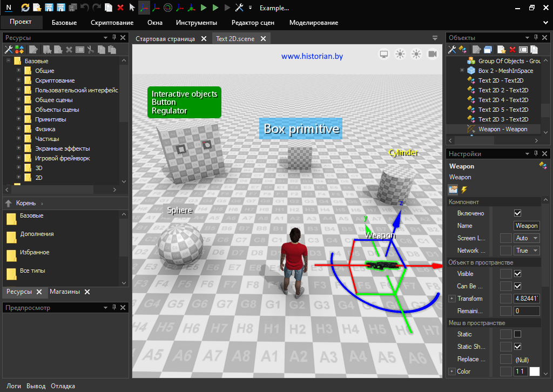Open the Screen L... Auto dropdown
The image size is (553, 392).
pos(527,238)
